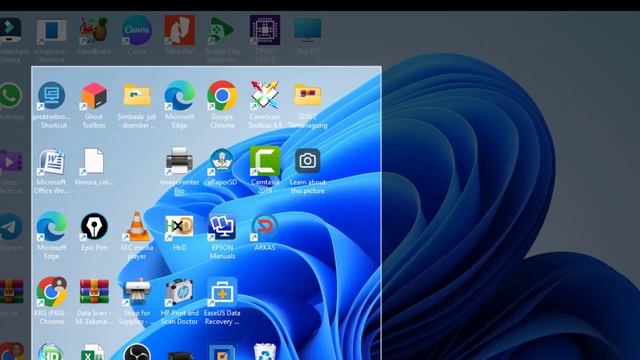
Task: Select the Nitro Pro desktop icon
Action: click(180, 30)
